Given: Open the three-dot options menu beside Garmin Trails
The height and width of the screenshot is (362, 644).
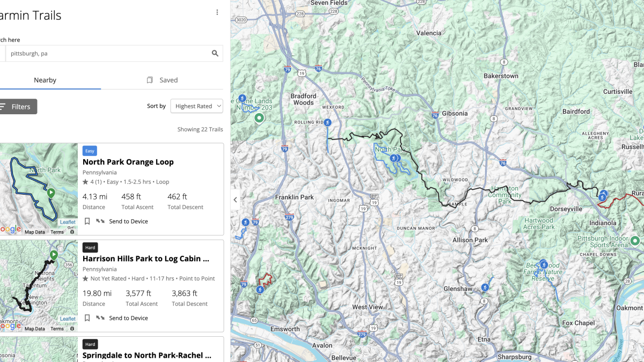Looking at the screenshot, I should 217,12.
